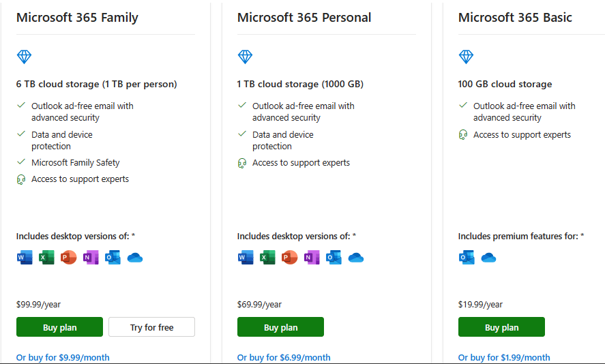Viewport: 605px width, 364px height.
Task: Open the $1.99/month Basic purchase link
Action: 504,357
